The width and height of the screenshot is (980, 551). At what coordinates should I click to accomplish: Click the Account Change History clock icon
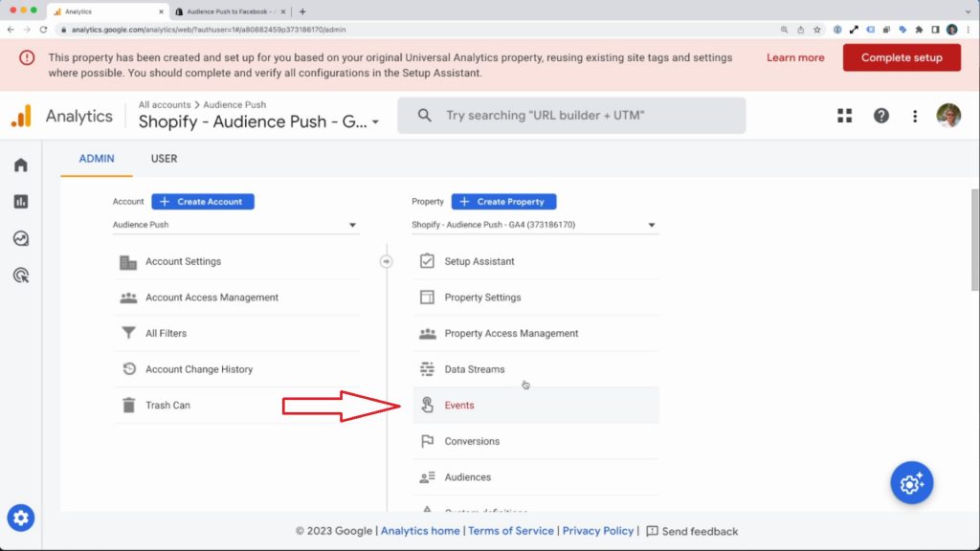tap(129, 369)
